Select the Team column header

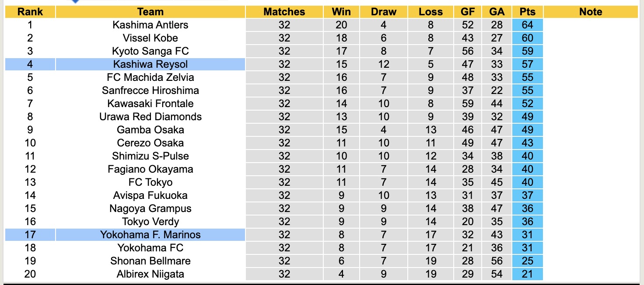[x=150, y=12]
